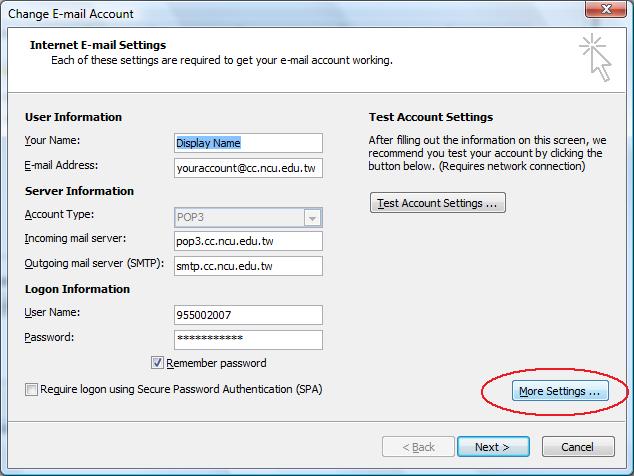Click the Your Name text field
Image resolution: width=634 pixels, height=476 pixels.
pos(248,143)
